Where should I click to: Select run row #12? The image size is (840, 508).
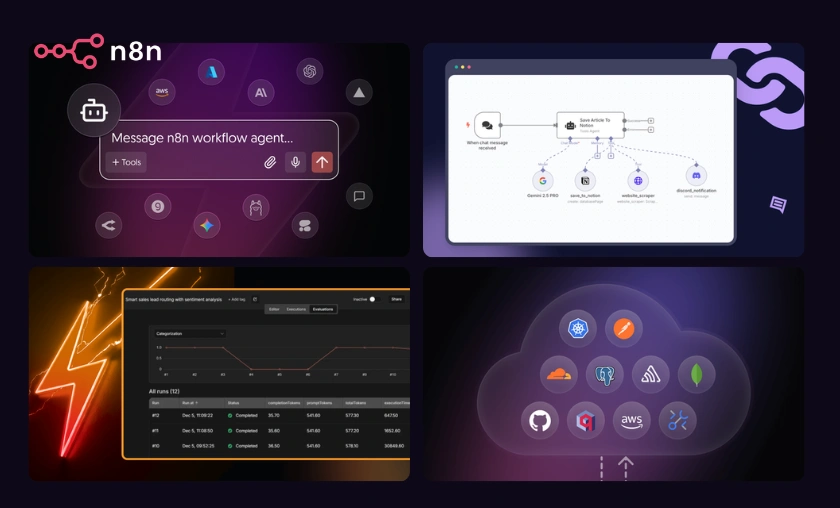pos(279,415)
